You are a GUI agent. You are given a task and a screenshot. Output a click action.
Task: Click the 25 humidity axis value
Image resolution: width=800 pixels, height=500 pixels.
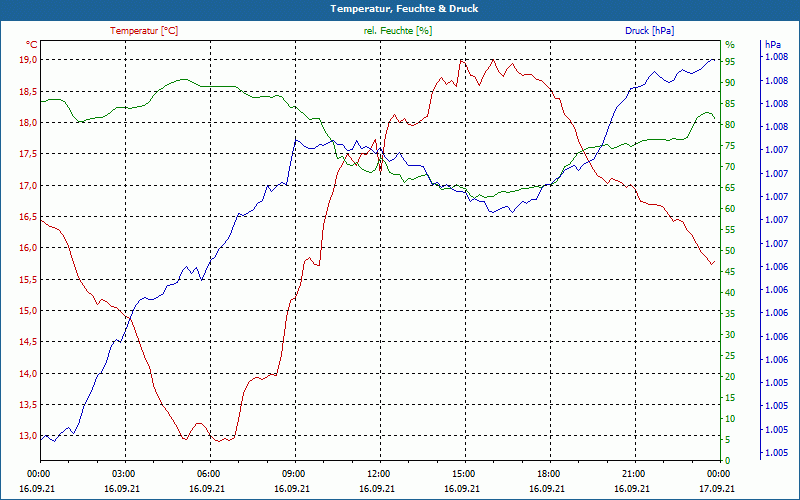pos(730,356)
